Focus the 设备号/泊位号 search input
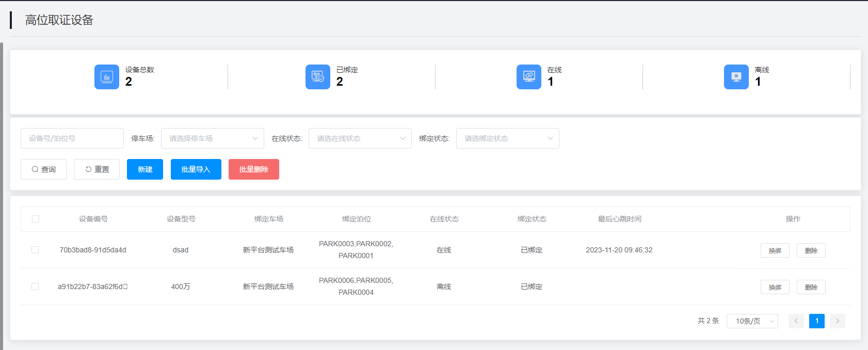The width and height of the screenshot is (868, 350). [72, 138]
